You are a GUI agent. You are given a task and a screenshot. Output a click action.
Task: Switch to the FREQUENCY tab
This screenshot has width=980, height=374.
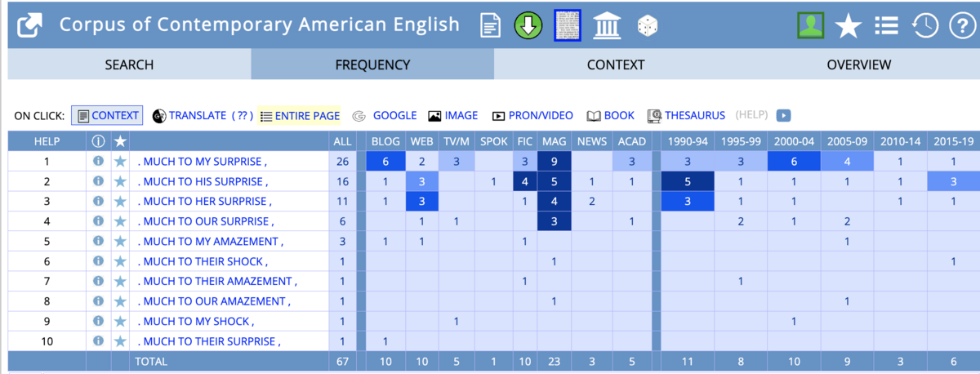coord(372,65)
